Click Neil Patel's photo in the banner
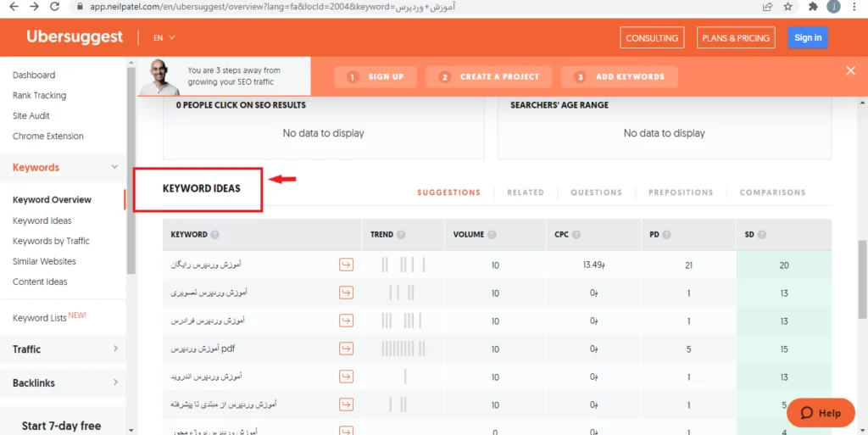 click(159, 76)
